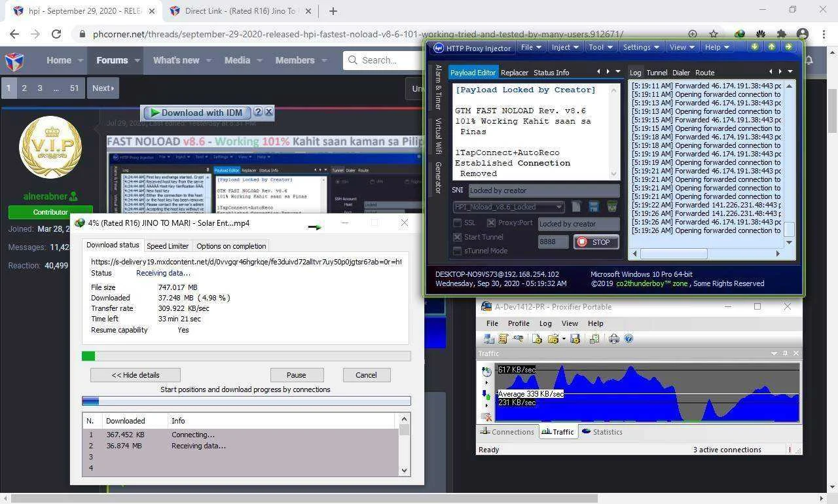Click the Hide details button
The width and height of the screenshot is (838, 504).
[136, 375]
